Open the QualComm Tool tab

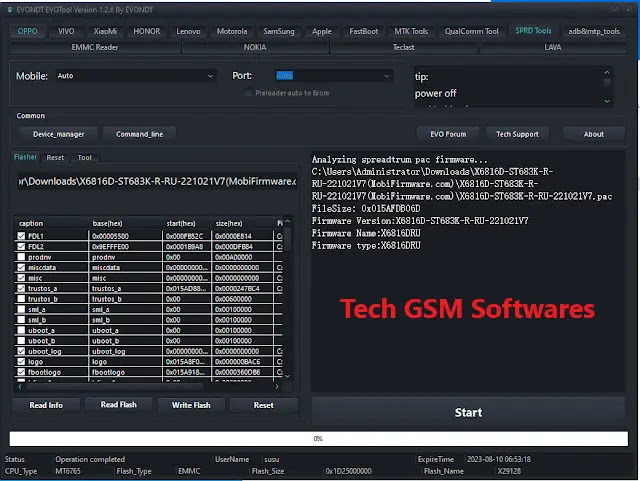click(471, 31)
